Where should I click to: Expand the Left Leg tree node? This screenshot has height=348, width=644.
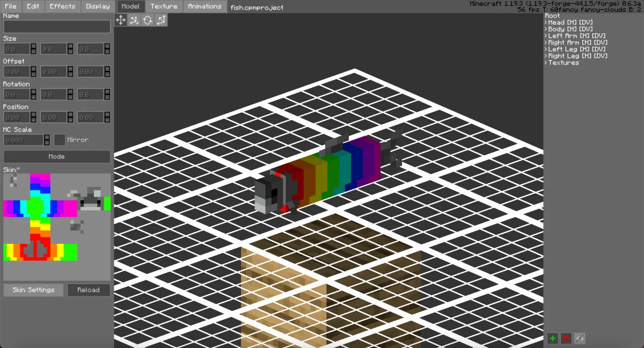coord(546,49)
